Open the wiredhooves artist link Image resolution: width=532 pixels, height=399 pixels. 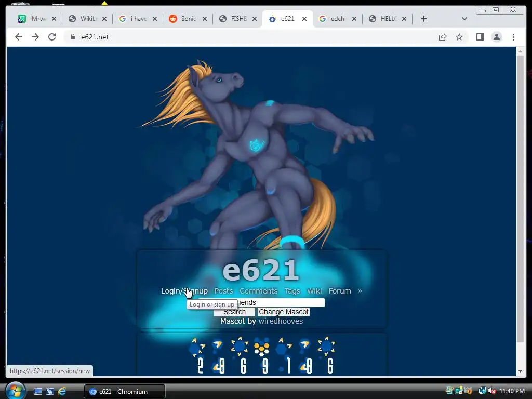(x=281, y=321)
